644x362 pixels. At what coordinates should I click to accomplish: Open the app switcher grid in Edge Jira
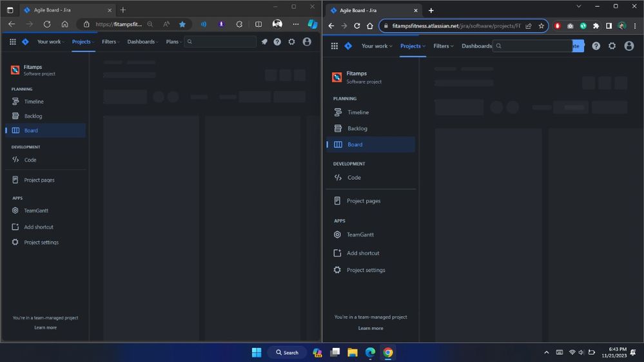pyautogui.click(x=13, y=41)
